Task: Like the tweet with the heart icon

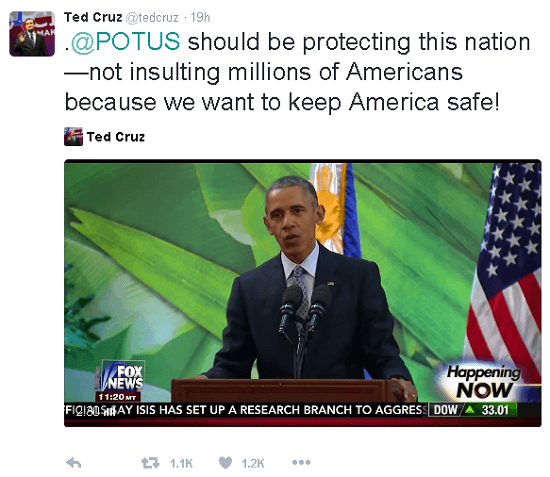Action: point(225,463)
